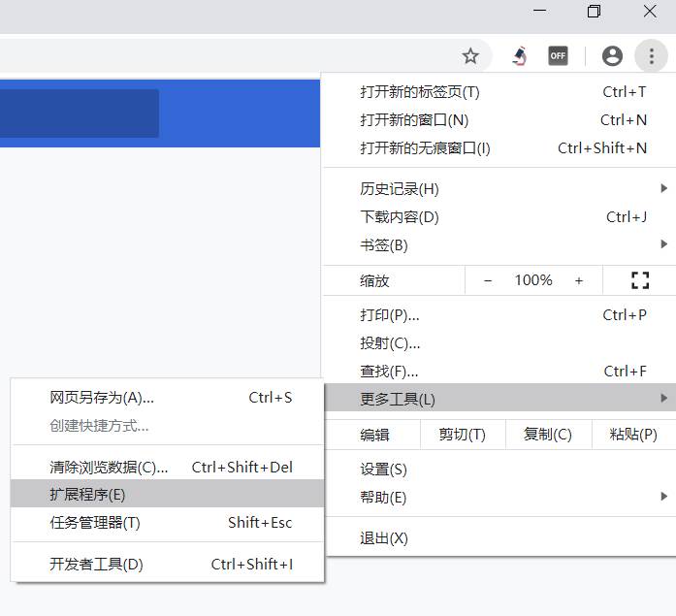Click 复制(C) in the edit row
The height and width of the screenshot is (616, 676).
coord(548,435)
